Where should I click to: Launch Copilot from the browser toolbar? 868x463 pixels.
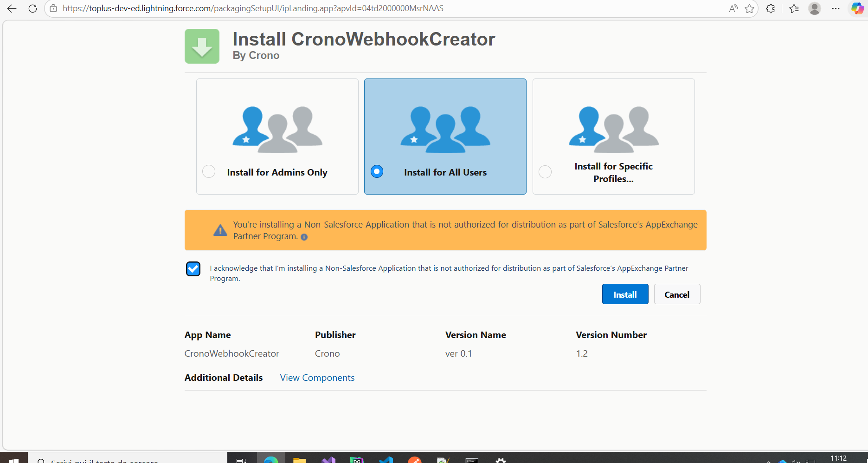point(857,8)
